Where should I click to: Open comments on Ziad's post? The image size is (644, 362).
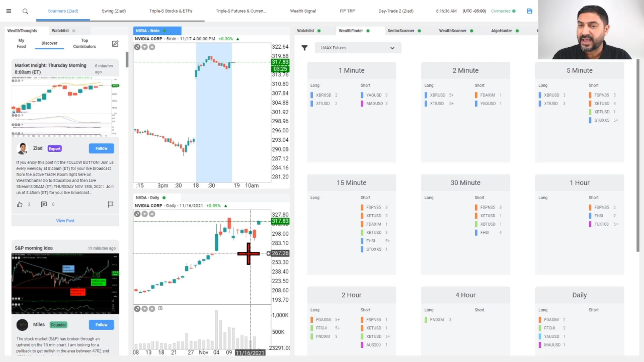point(44,204)
